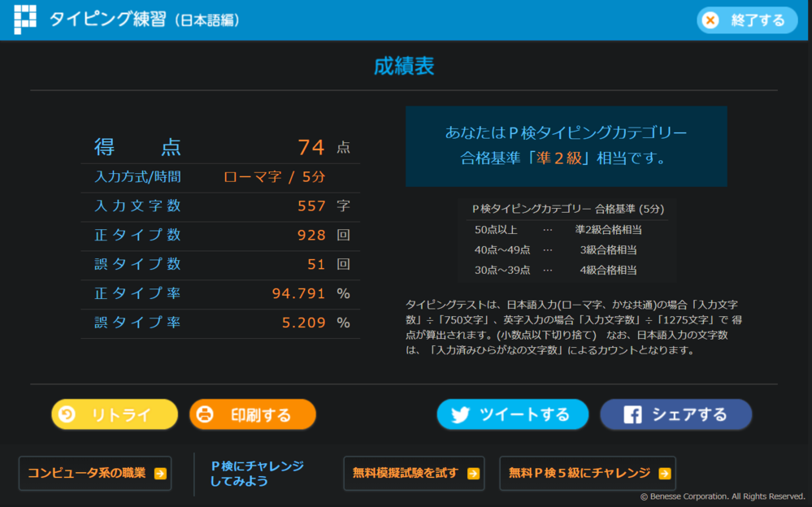The width and height of the screenshot is (812, 507).
Task: Open コンピュータ系の職業 link
Action: point(95,473)
